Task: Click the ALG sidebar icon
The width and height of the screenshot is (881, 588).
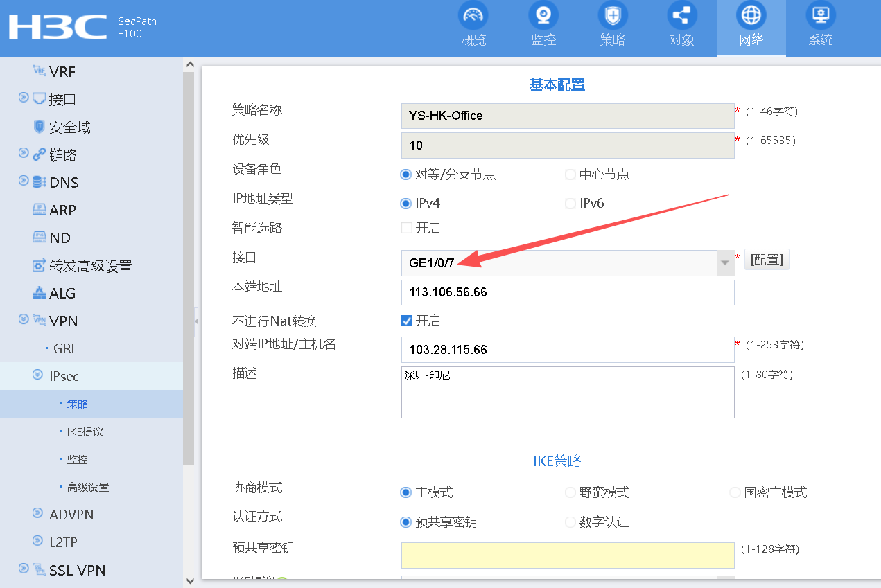Action: (39, 292)
